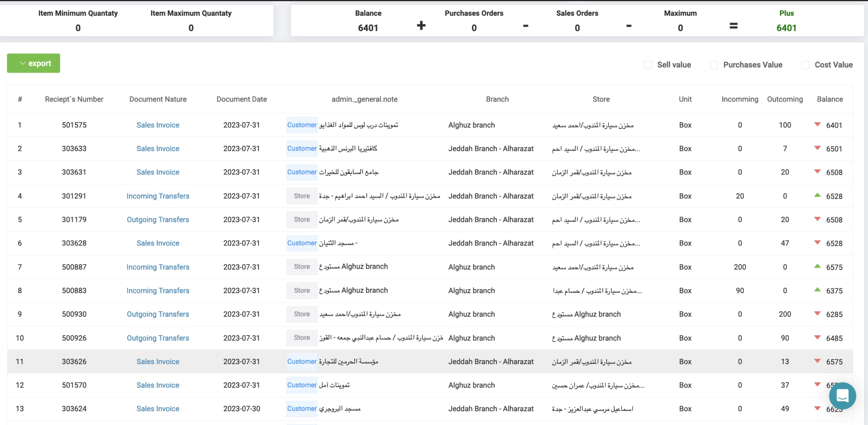The height and width of the screenshot is (425, 868).
Task: Expand the green export dropdown
Action: [x=34, y=63]
